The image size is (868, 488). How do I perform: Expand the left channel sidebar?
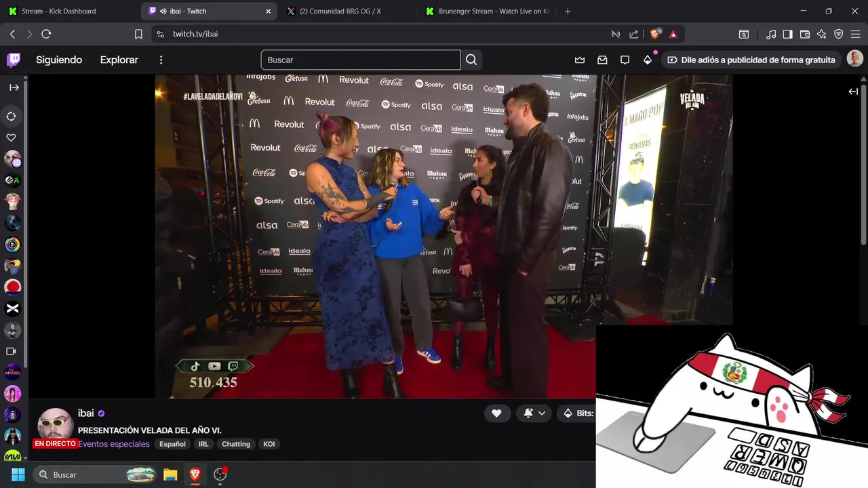point(14,87)
